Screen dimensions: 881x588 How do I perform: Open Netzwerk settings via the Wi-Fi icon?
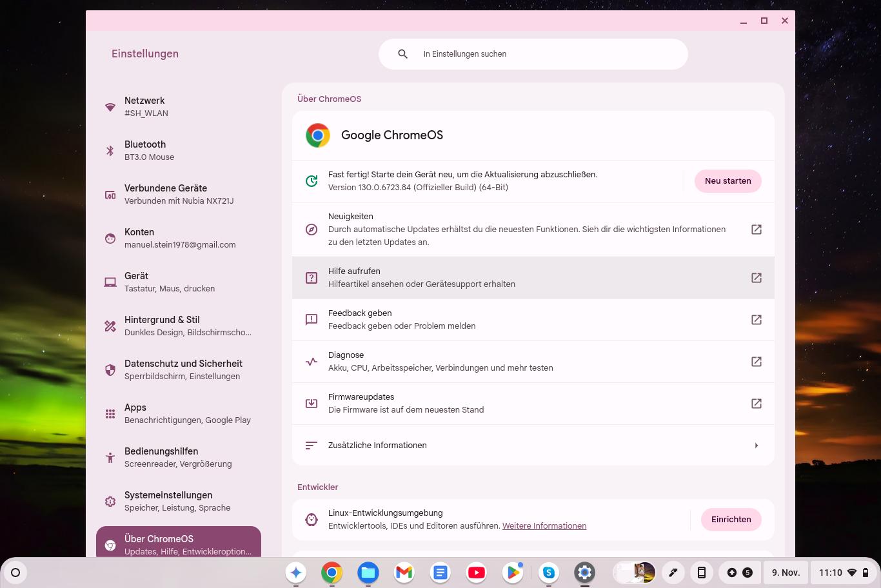pos(110,107)
